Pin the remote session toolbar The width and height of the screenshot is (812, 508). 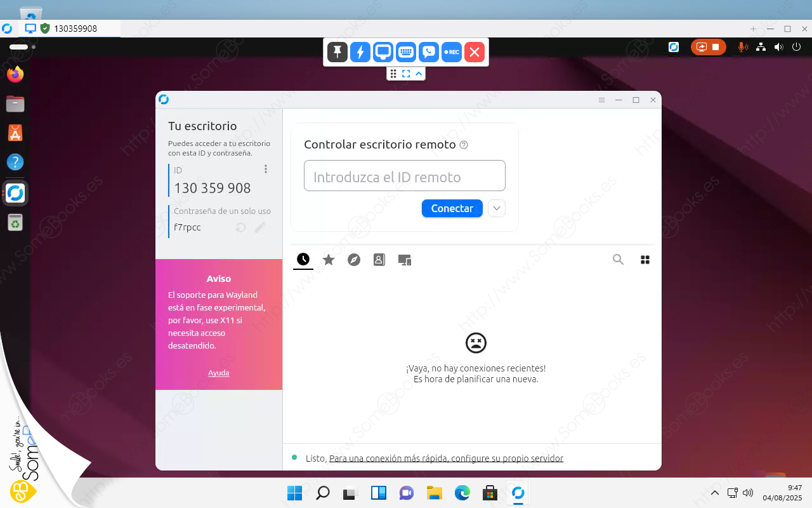click(337, 52)
